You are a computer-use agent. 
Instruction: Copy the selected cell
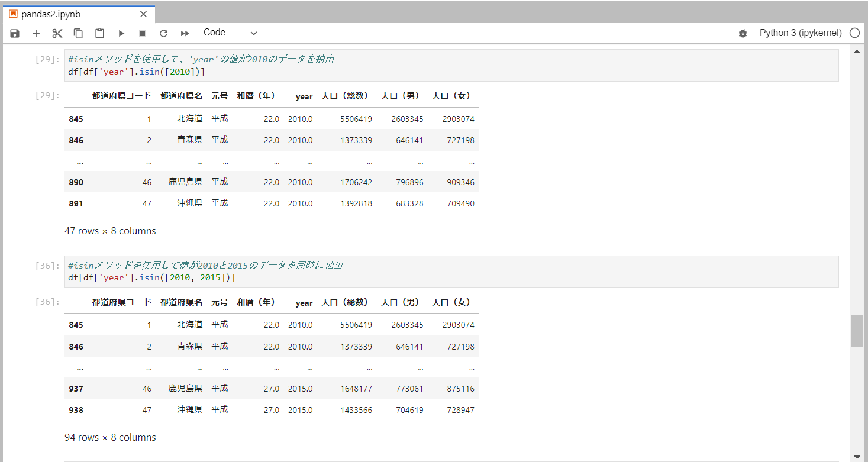(x=78, y=33)
